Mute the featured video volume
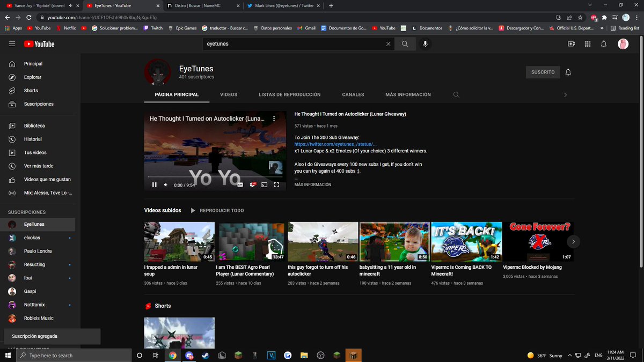This screenshot has height=362, width=644. pos(166,185)
